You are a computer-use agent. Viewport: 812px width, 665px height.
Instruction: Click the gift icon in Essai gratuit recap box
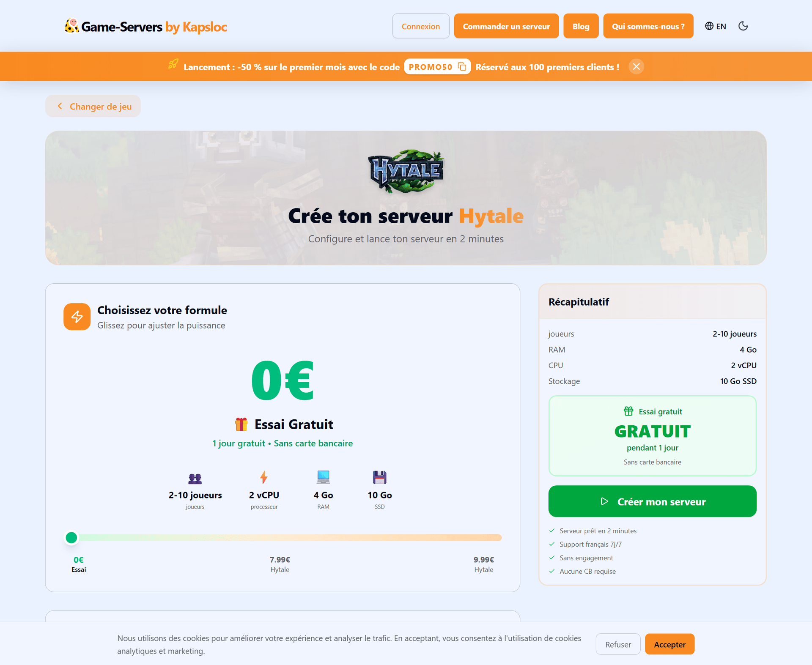tap(628, 411)
